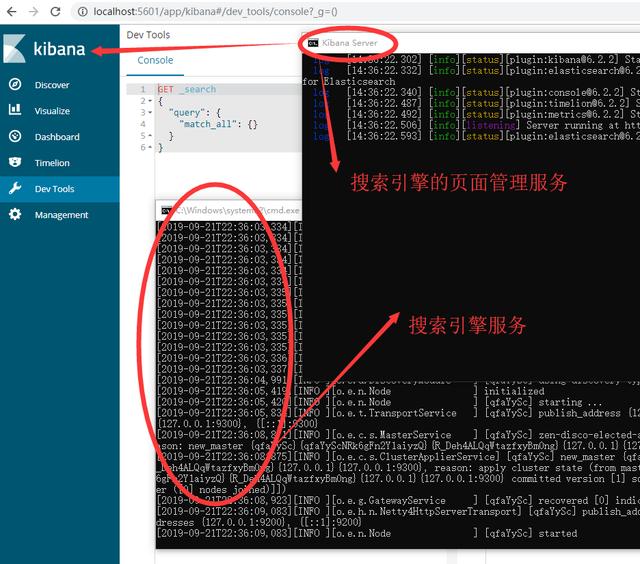Click cmd.exe window title path text
The image size is (640, 564).
[238, 211]
